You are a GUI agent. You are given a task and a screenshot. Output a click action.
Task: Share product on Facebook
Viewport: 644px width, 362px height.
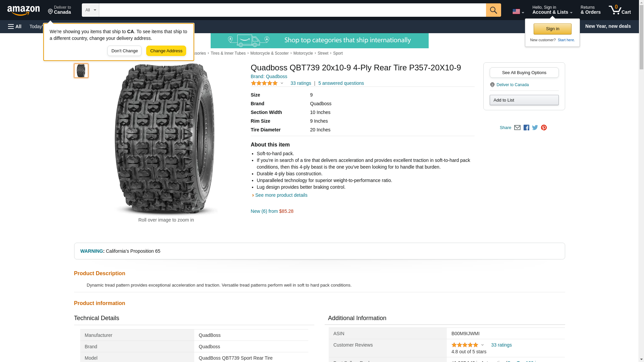526,128
